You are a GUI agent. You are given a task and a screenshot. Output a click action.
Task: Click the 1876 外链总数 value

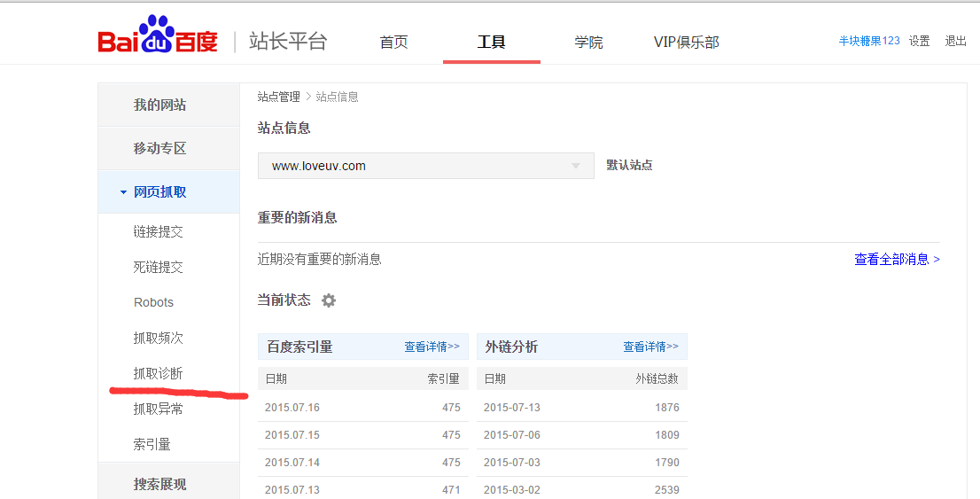click(667, 408)
